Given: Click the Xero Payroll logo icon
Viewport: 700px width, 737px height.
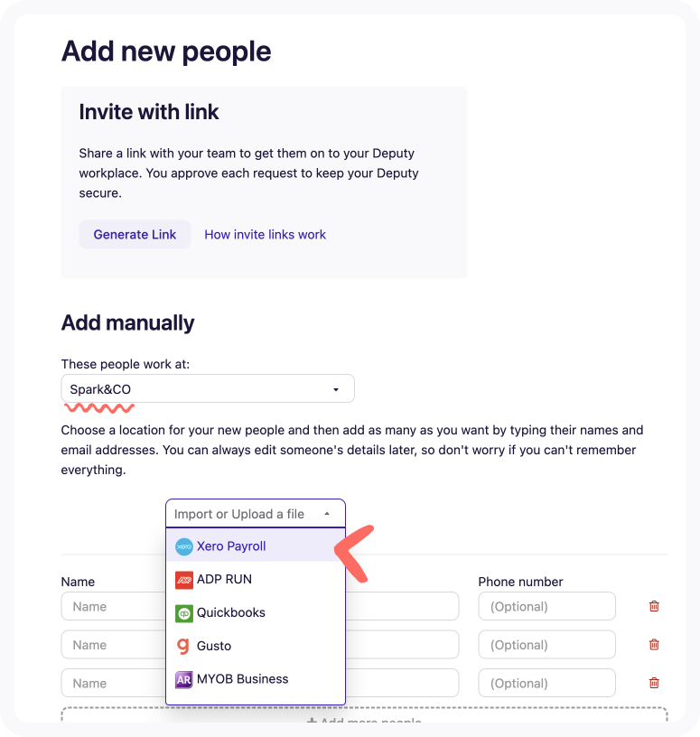Looking at the screenshot, I should [x=183, y=546].
